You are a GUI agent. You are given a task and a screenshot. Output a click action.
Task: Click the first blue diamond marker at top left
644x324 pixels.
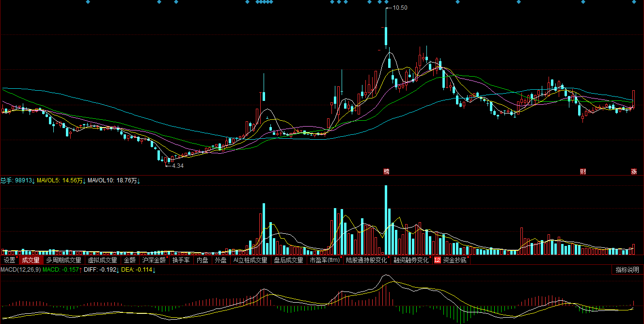coord(88,2)
